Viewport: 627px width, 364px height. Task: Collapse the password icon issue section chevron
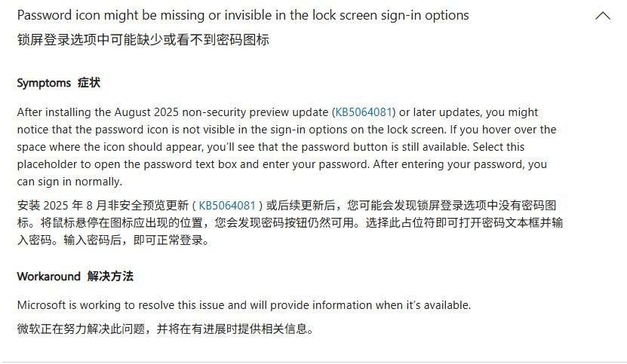coord(603,16)
